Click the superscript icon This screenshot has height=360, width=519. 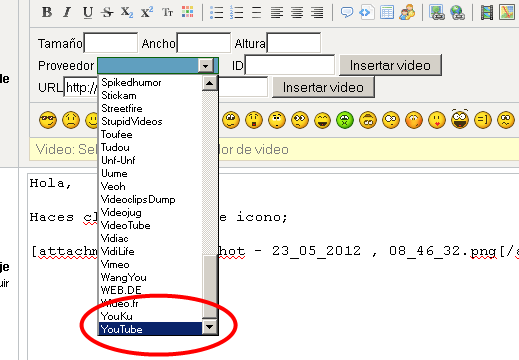point(147,13)
